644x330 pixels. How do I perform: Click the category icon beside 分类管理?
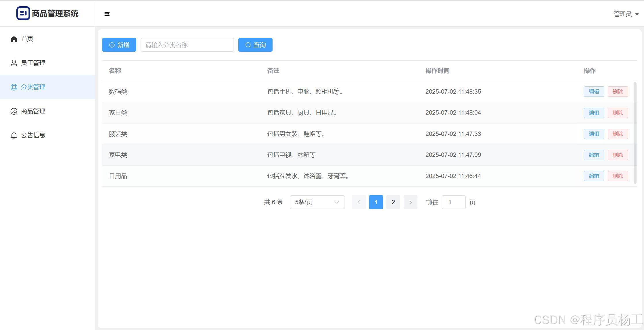[14, 87]
